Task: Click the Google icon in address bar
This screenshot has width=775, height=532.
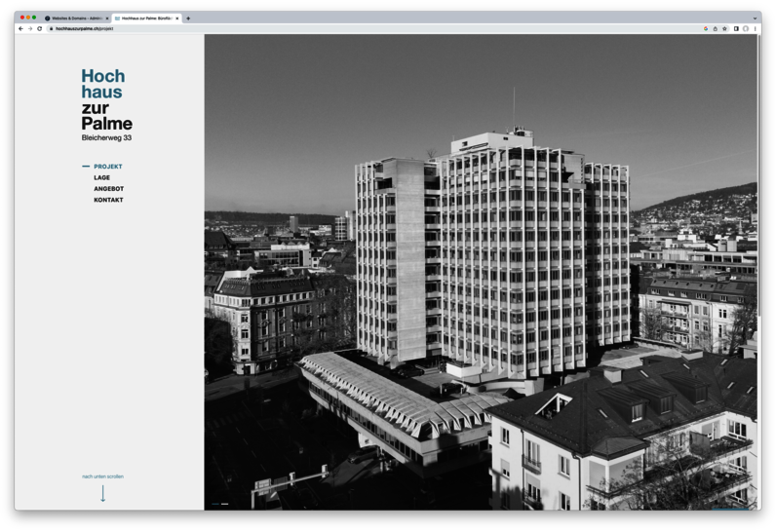Action: pyautogui.click(x=706, y=29)
